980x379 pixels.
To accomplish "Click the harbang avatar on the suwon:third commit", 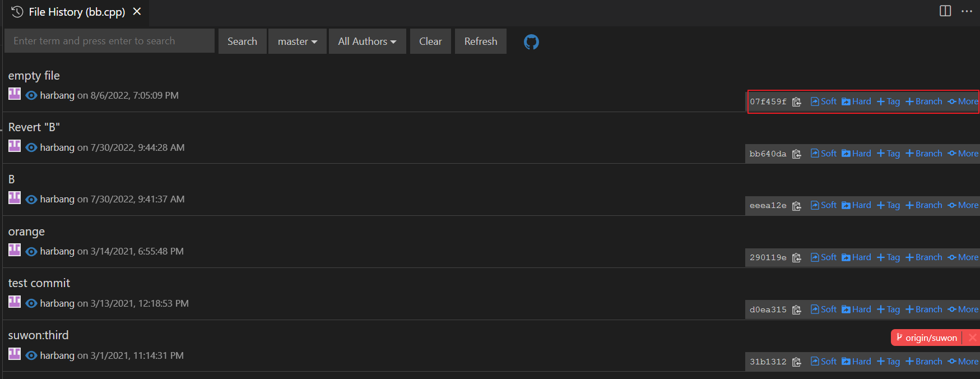I will coord(15,354).
